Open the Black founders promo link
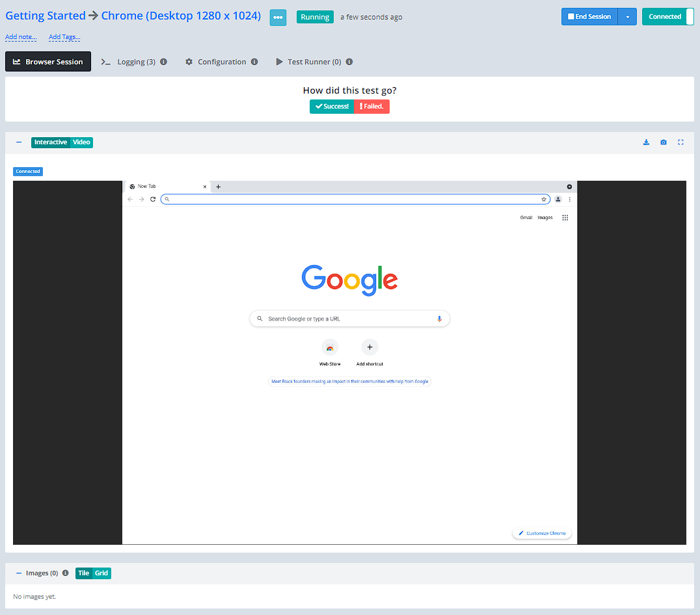Image resolution: width=700 pixels, height=615 pixels. pos(349,382)
